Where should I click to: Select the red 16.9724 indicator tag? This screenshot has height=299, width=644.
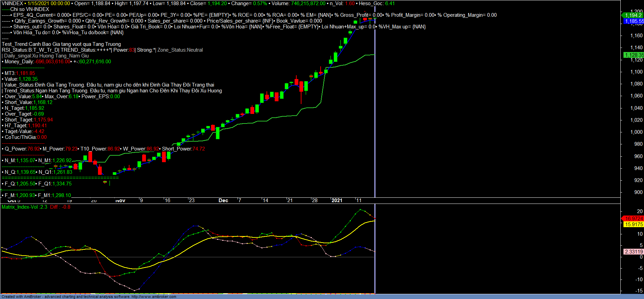click(x=634, y=218)
